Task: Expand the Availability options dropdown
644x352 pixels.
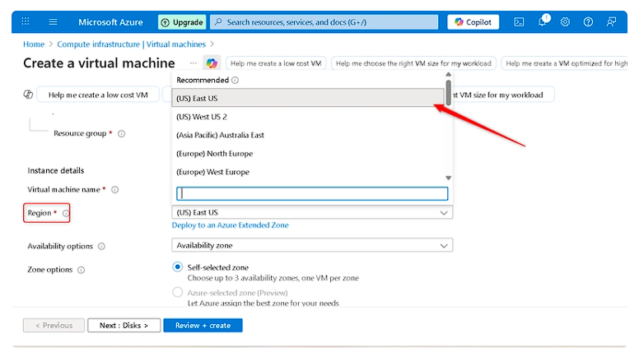Action: [312, 245]
